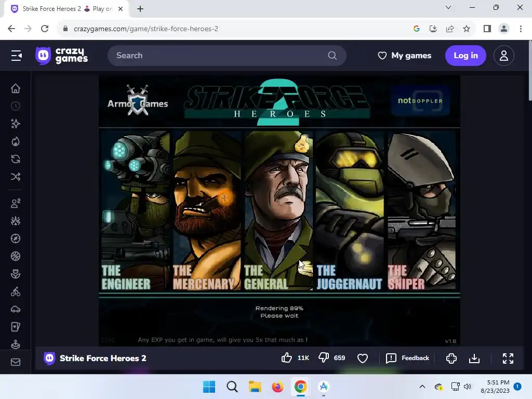This screenshot has width=532, height=399.
Task: Go back with browser back arrow
Action: click(x=11, y=29)
